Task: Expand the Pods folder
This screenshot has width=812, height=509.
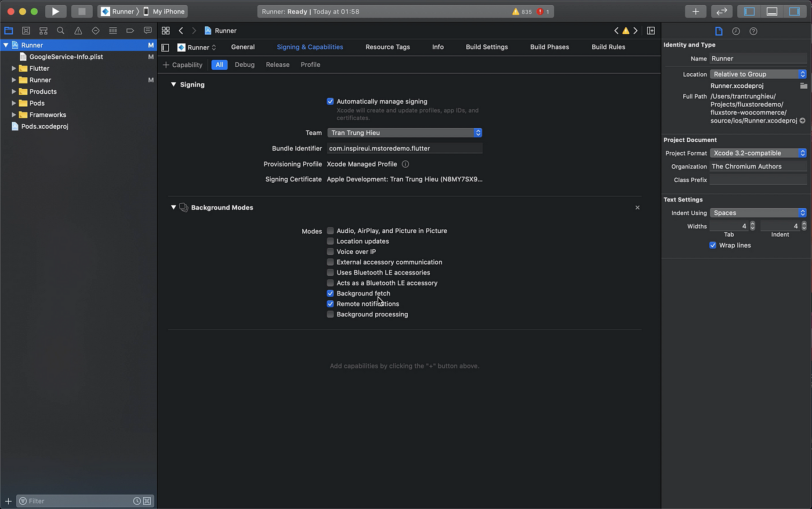Action: pos(14,103)
